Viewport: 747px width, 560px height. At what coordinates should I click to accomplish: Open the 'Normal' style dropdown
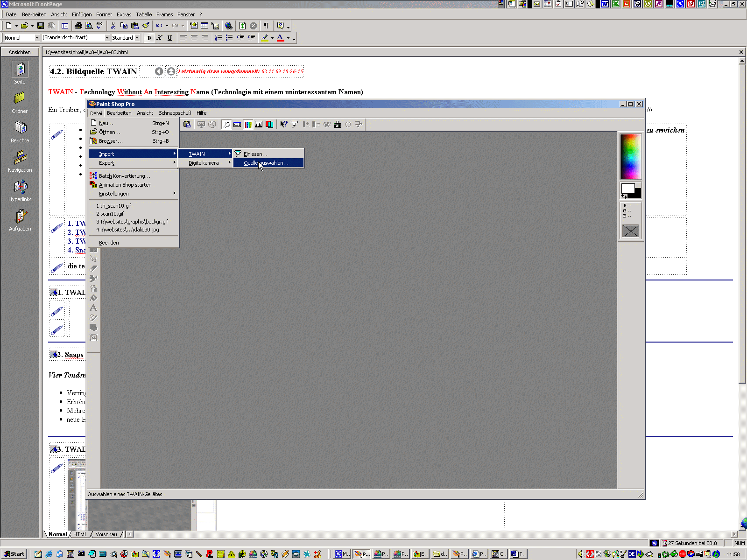point(37,38)
